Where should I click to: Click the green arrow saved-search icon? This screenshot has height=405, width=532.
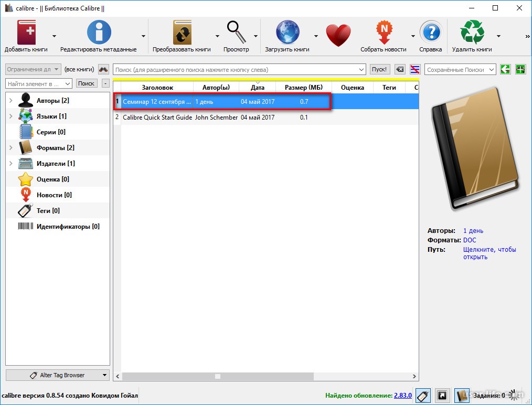(505, 70)
